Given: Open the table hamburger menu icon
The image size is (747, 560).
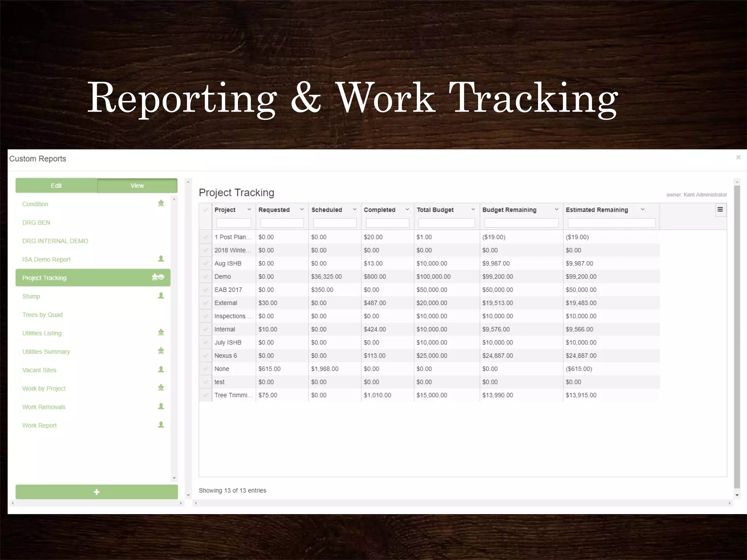Looking at the screenshot, I should point(720,210).
